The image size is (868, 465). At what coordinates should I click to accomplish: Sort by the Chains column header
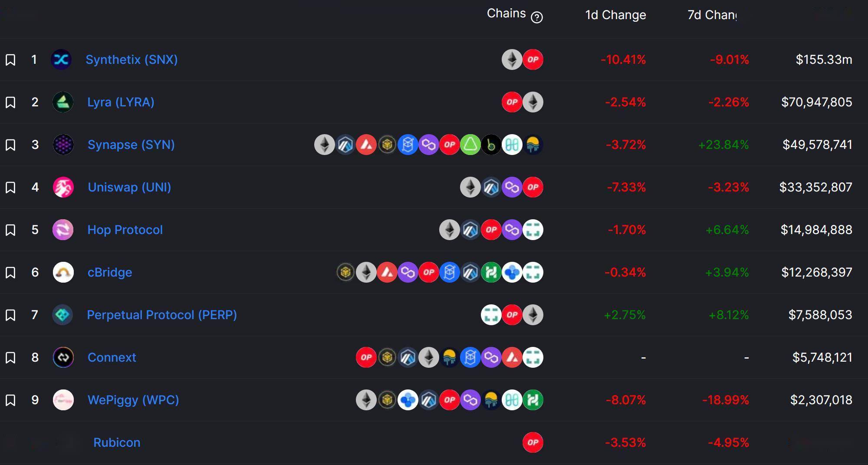(506, 13)
